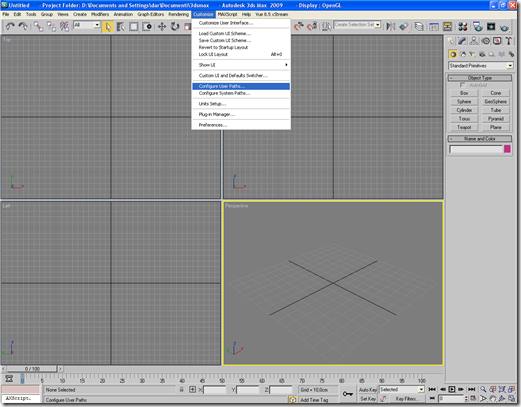Open the selection filter All dropdown
Image resolution: width=521 pixels, height=407 pixels.
coord(87,25)
